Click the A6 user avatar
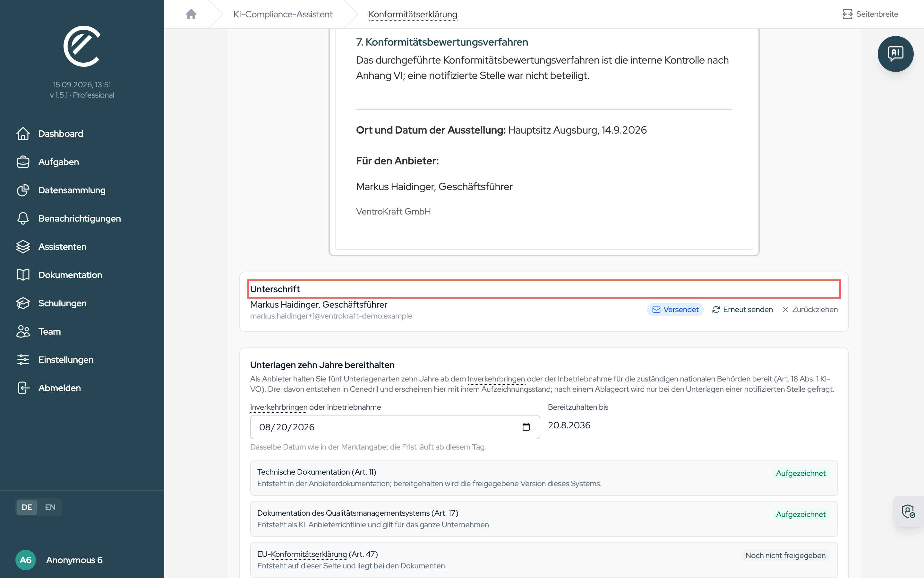Viewport: 924px width, 578px height. tap(26, 560)
